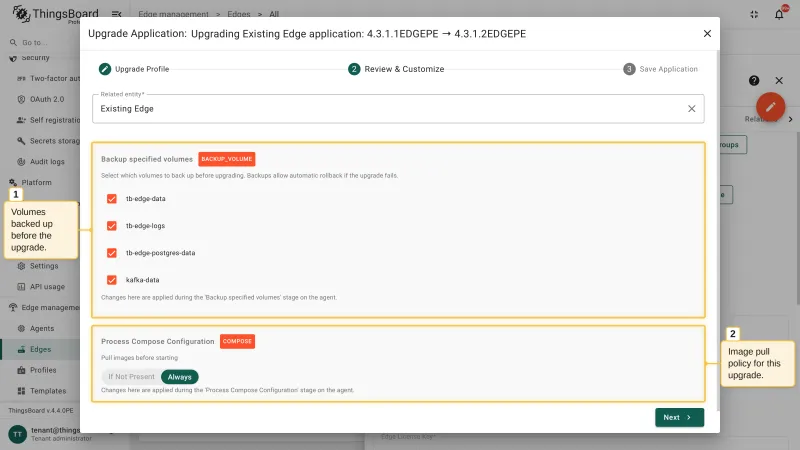The width and height of the screenshot is (800, 450).
Task: Click the All breadcrumb item
Action: [x=274, y=14]
